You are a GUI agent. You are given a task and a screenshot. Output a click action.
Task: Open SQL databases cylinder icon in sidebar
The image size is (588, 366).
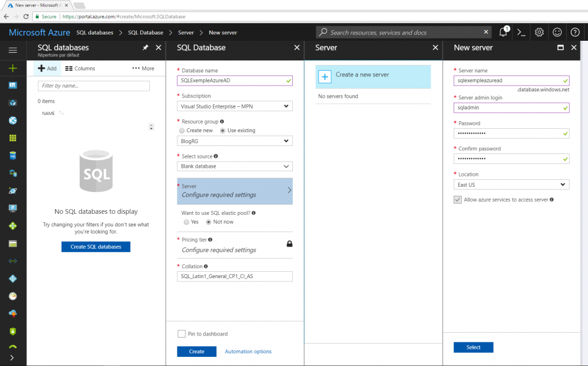click(x=13, y=155)
